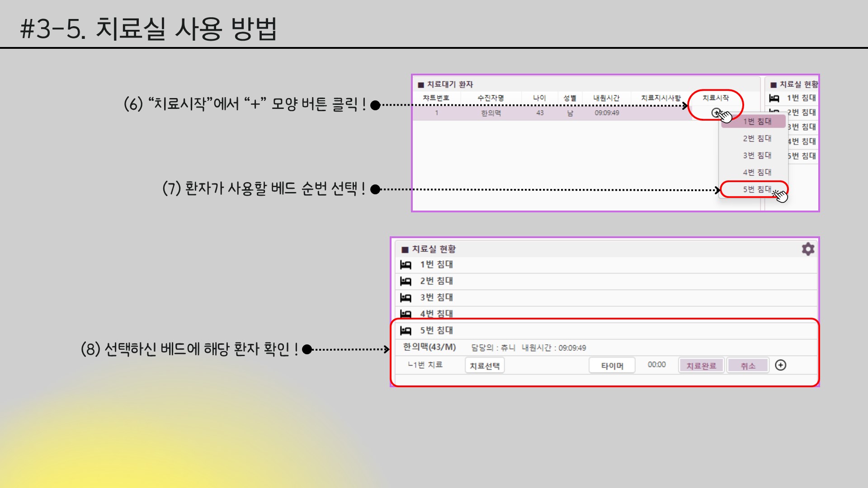The width and height of the screenshot is (868, 488).
Task: Click the plus circle icon beside 취소
Action: point(780,365)
